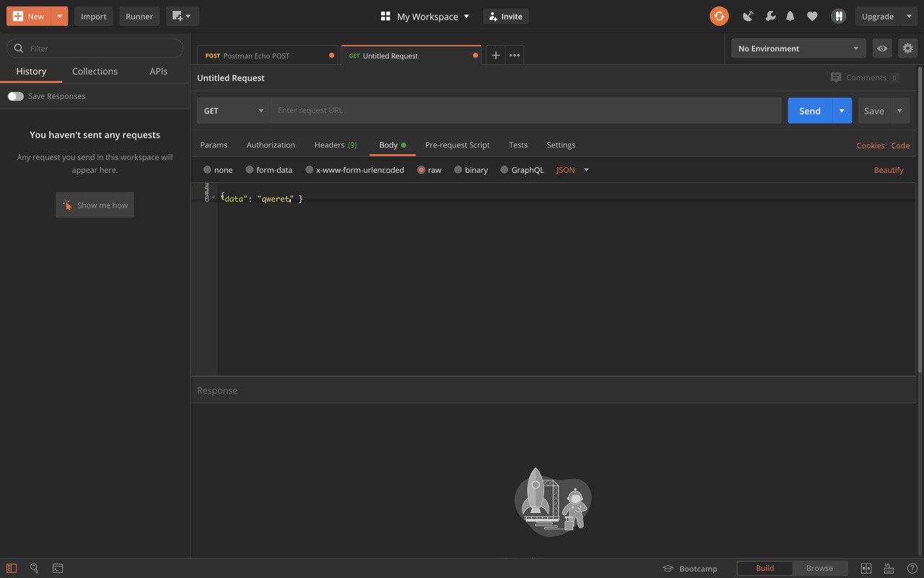924x578 pixels.
Task: Collapse the JSON code fold arrow
Action: point(213,197)
